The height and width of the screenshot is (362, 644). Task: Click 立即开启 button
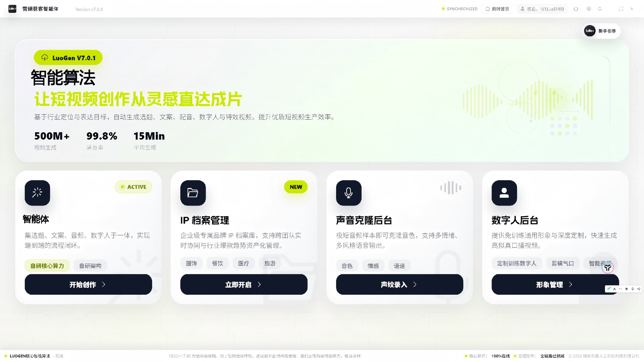(x=244, y=284)
